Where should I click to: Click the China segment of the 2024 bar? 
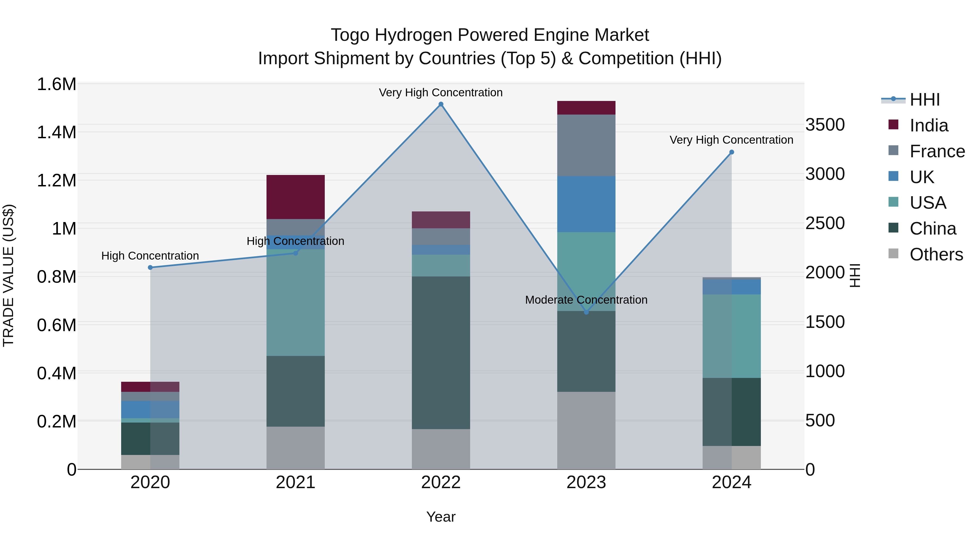pyautogui.click(x=731, y=412)
